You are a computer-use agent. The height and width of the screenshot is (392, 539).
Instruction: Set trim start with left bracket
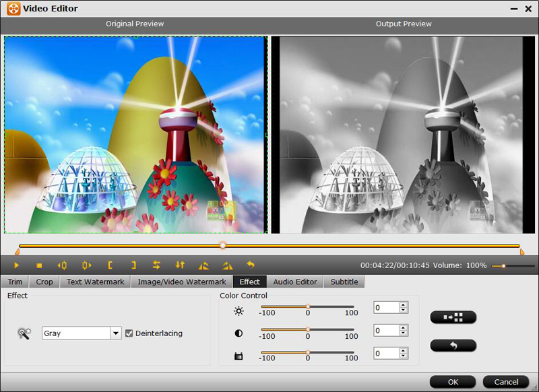[110, 265]
